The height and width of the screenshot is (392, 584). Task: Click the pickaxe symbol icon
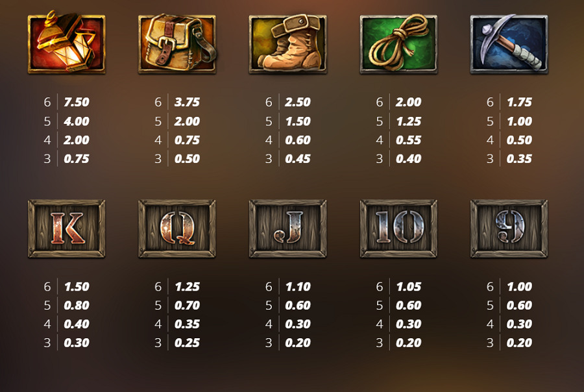509,43
